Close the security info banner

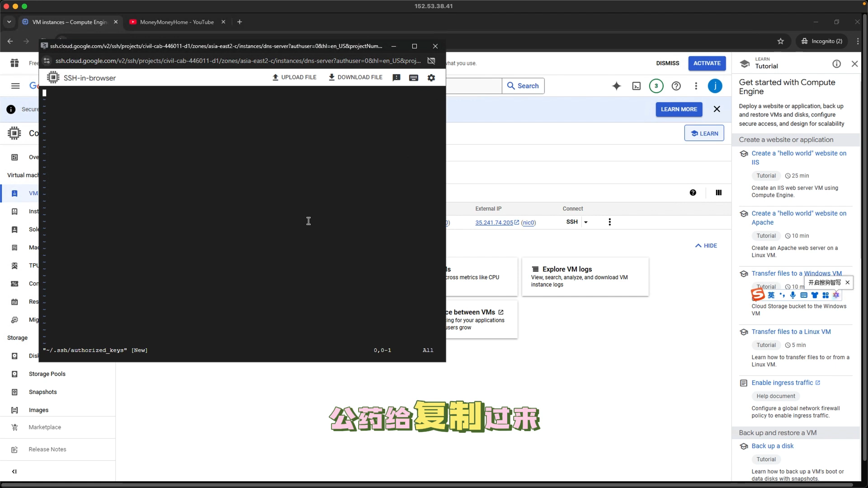point(717,109)
